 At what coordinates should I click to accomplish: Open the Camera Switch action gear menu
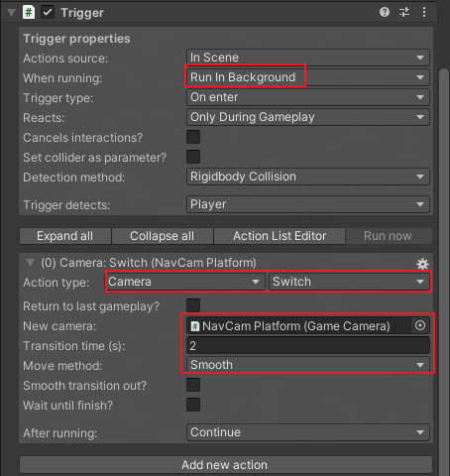(422, 264)
